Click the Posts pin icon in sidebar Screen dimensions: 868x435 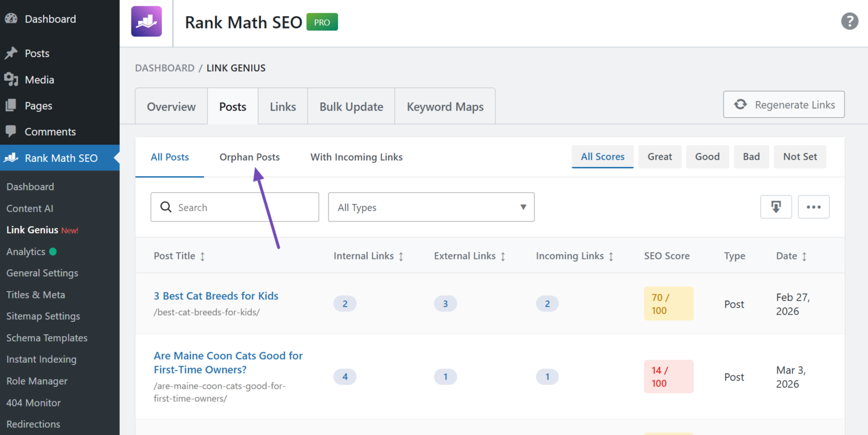(x=11, y=53)
